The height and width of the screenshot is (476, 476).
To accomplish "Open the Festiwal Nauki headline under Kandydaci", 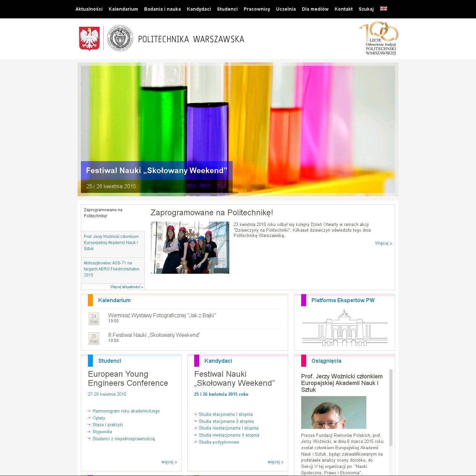I will click(235, 378).
